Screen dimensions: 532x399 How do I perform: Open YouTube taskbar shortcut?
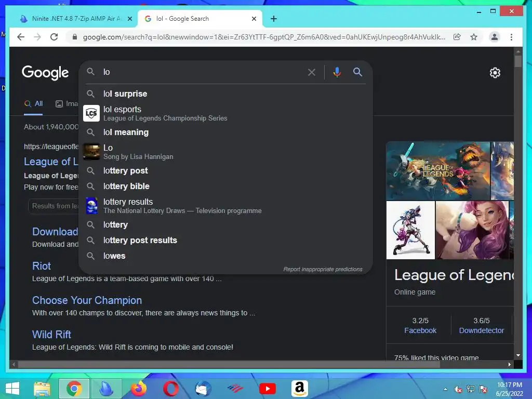pos(268,389)
